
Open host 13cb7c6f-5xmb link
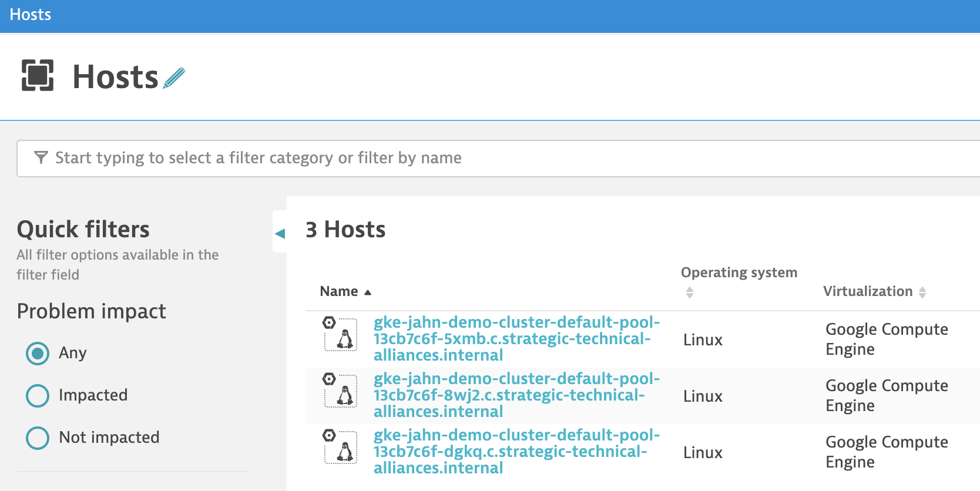[x=517, y=339]
